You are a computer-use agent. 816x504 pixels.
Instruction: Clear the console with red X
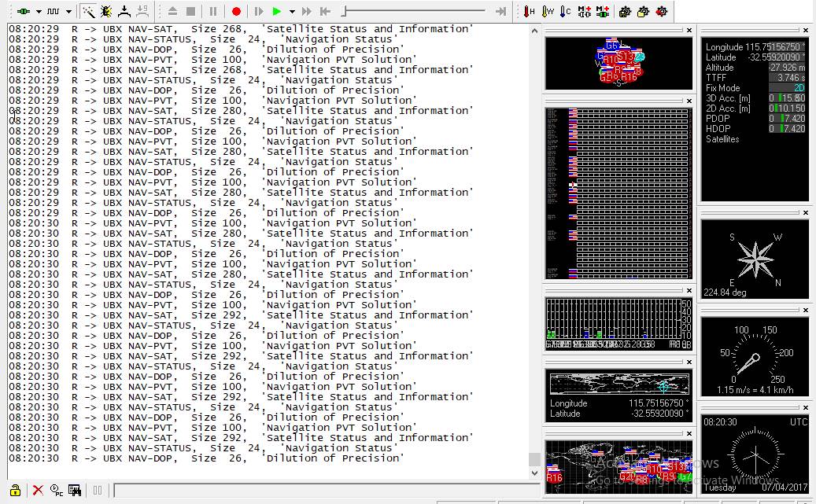point(37,490)
